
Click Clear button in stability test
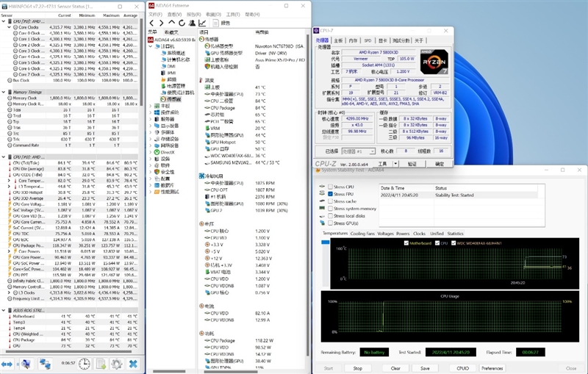pyautogui.click(x=395, y=368)
